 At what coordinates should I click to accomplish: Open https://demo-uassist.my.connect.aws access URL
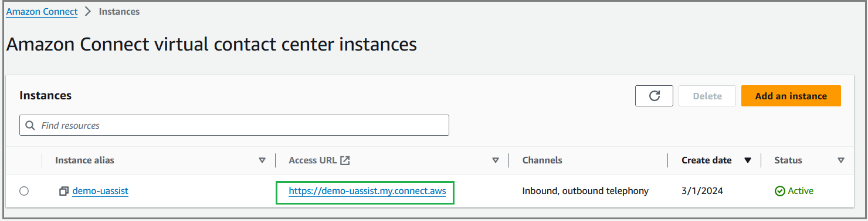[367, 191]
